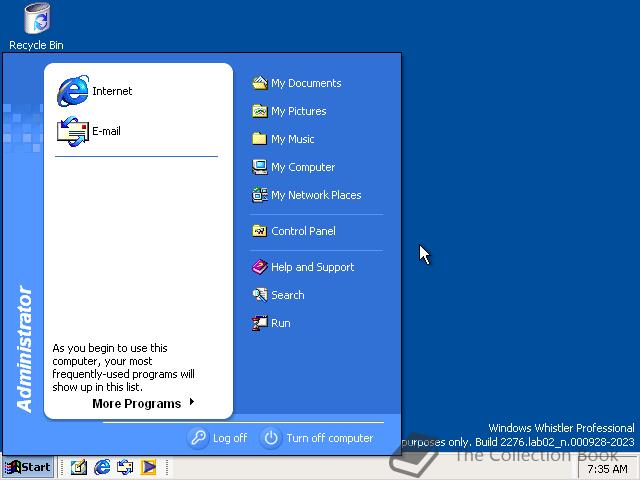Select the E-mail menu label
This screenshot has width=640, height=480.
coord(107,131)
